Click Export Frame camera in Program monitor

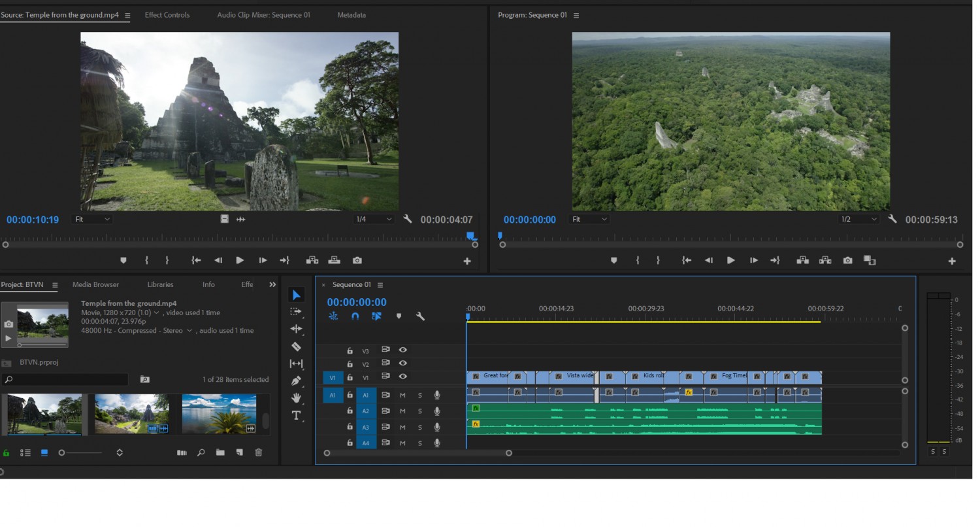tap(847, 260)
